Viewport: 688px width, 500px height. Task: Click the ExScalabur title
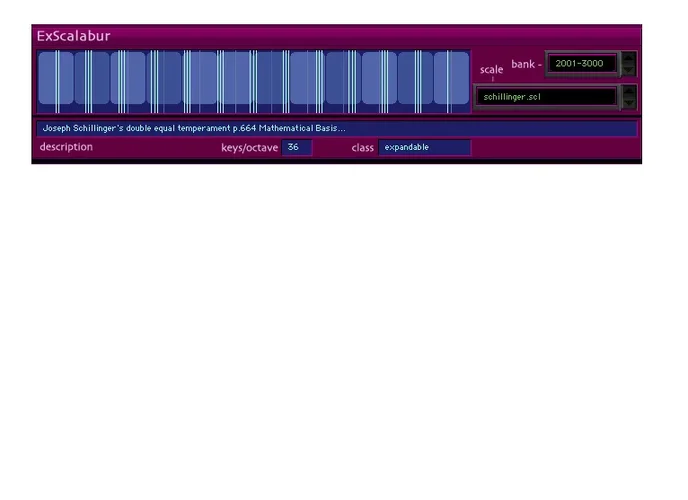[x=73, y=36]
